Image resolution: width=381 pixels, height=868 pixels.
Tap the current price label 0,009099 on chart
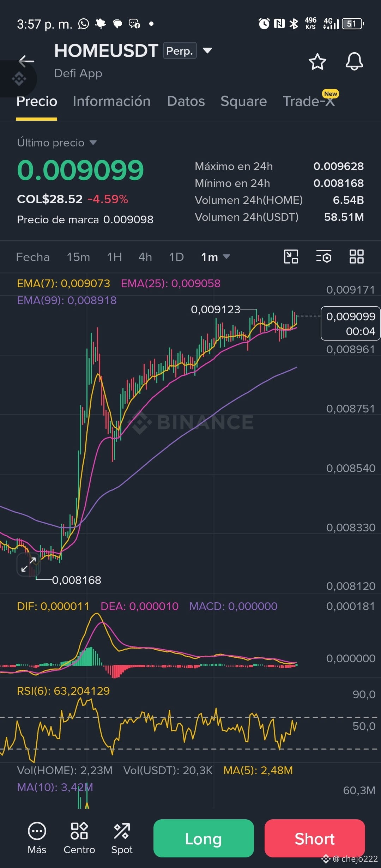(x=350, y=324)
